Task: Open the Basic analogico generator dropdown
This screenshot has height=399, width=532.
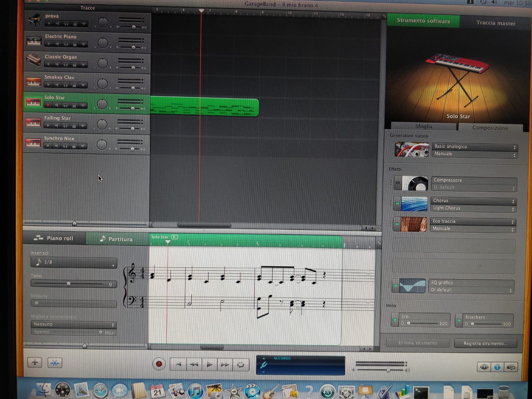Action: click(x=474, y=147)
